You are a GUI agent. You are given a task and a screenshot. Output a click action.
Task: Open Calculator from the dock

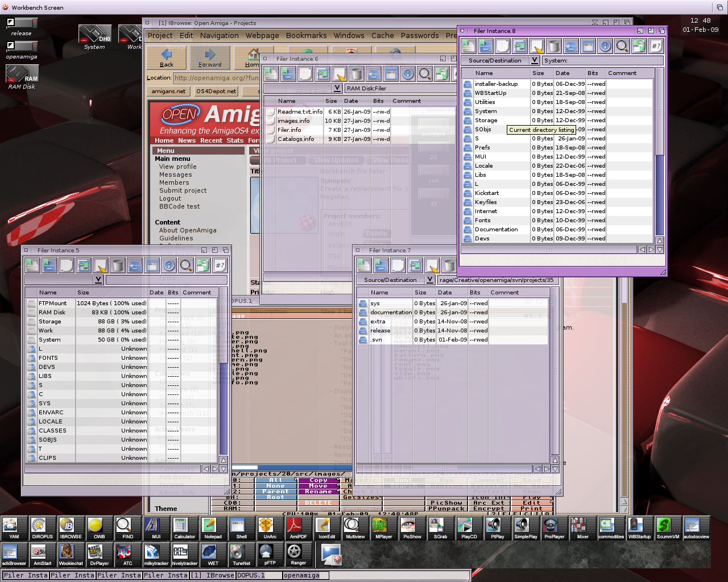[185, 528]
